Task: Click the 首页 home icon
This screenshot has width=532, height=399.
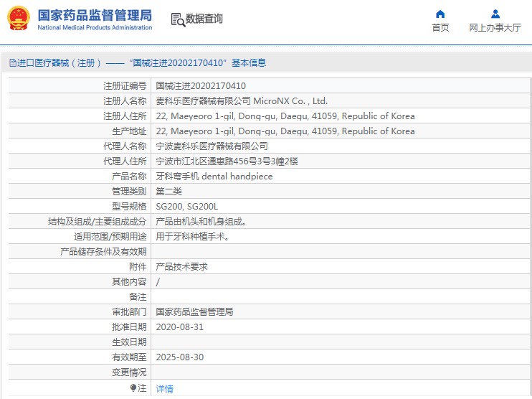Action: (440, 14)
